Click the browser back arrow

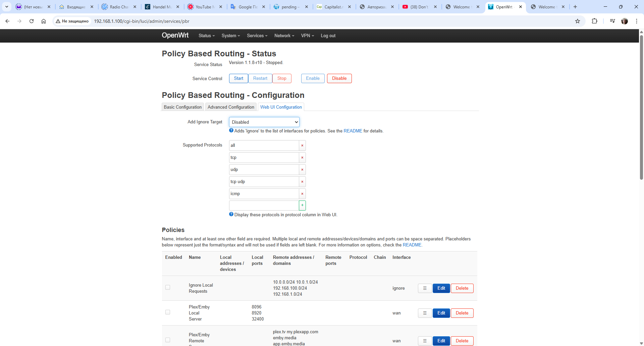point(7,21)
